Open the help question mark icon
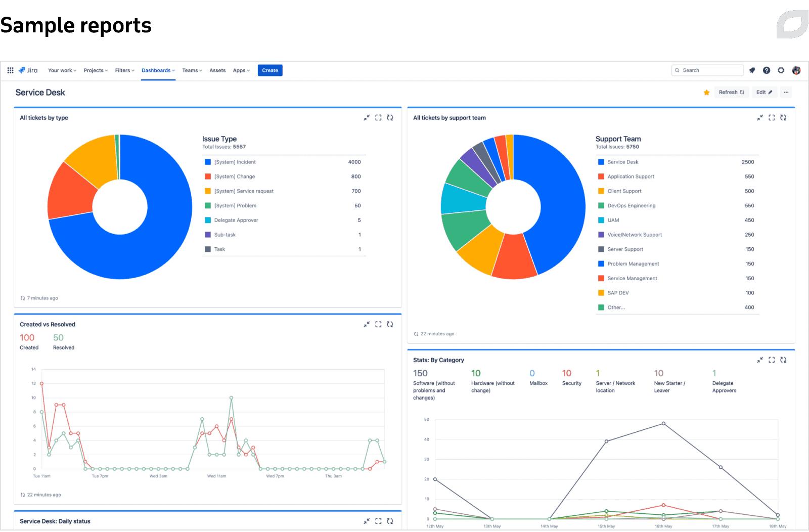The image size is (809, 532). pyautogui.click(x=767, y=70)
